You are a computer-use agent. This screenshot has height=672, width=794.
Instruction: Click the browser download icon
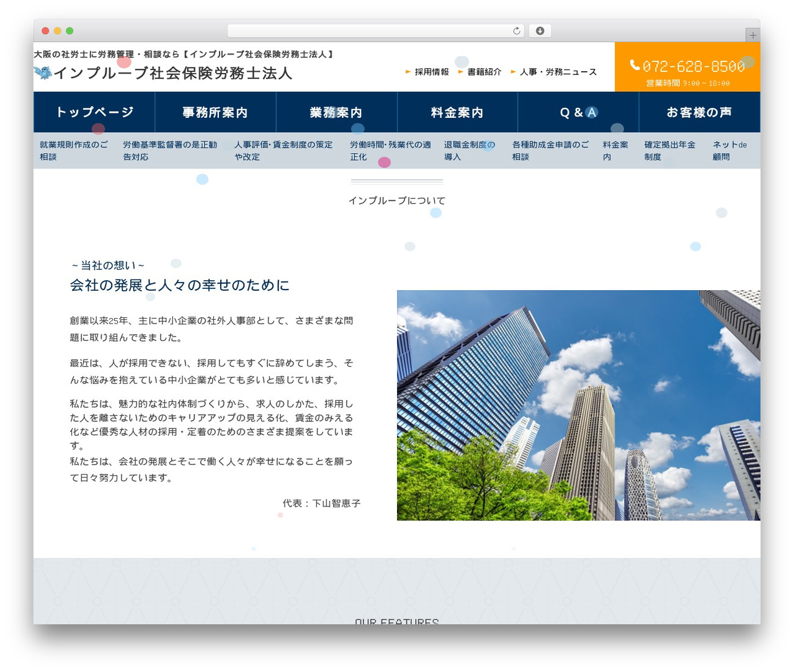(x=540, y=31)
